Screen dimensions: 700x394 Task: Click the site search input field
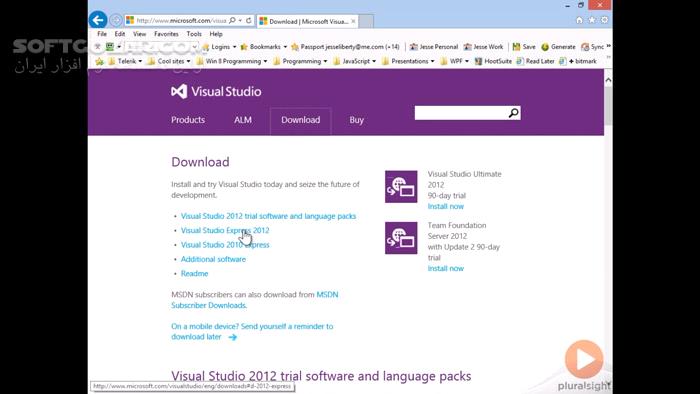461,113
